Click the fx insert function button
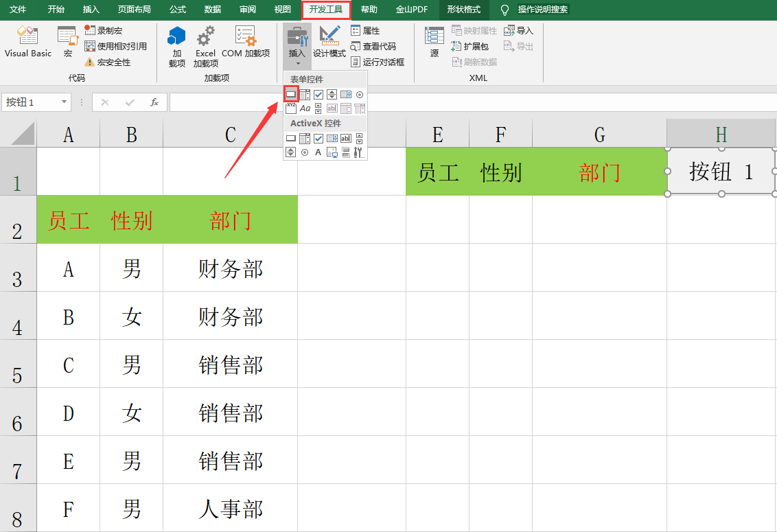Viewport: 777px width, 532px height. 154,102
